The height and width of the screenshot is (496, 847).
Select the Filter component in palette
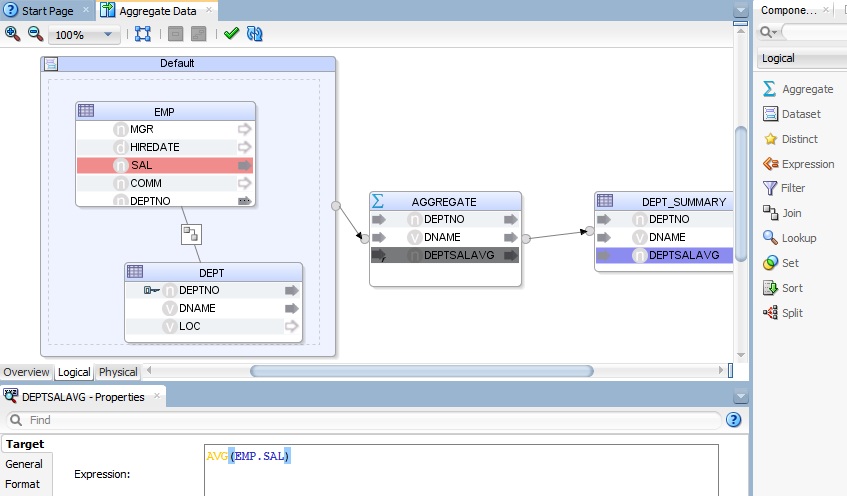[784, 188]
